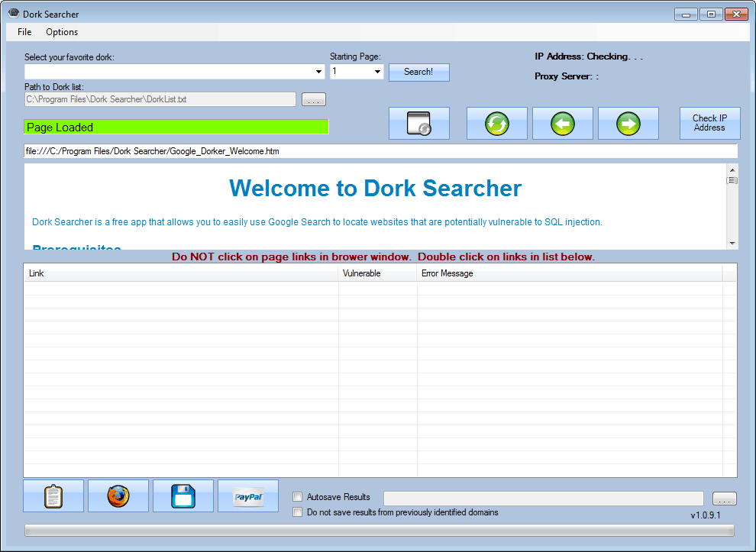This screenshot has height=552, width=756.
Task: Open the File menu
Action: 24,32
